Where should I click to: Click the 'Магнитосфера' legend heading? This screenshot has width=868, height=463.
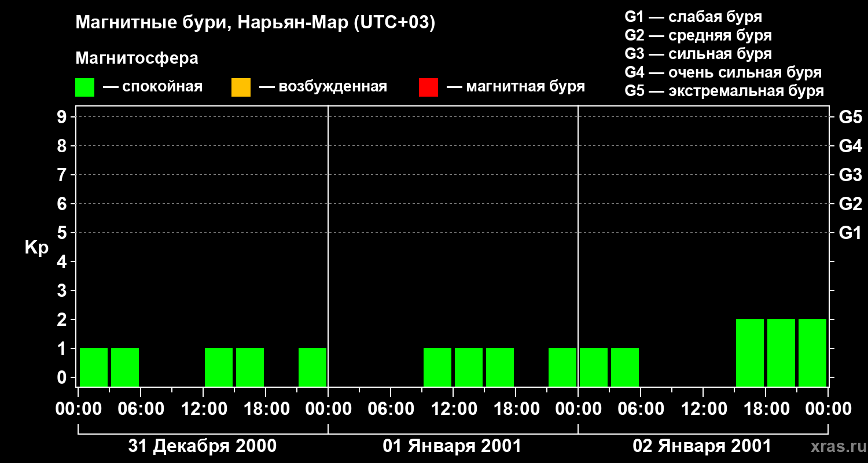click(137, 58)
